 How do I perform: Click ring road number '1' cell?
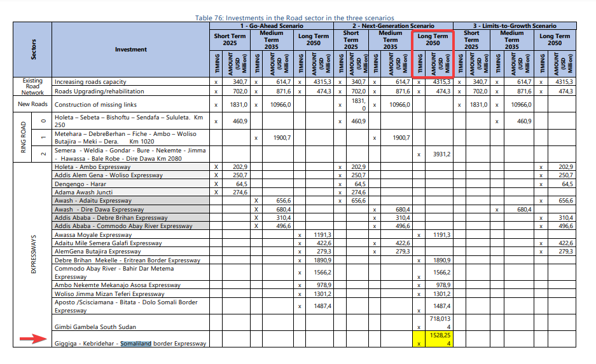(x=43, y=137)
